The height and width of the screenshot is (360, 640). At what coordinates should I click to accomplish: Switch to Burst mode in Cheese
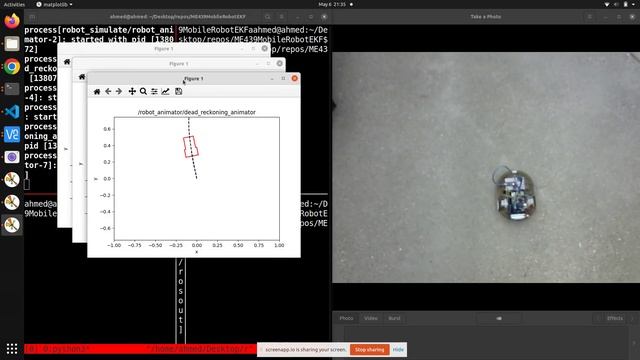click(x=394, y=318)
